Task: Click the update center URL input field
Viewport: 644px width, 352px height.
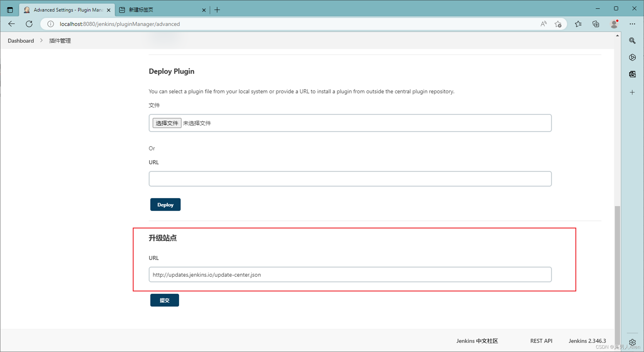Action: tap(350, 275)
